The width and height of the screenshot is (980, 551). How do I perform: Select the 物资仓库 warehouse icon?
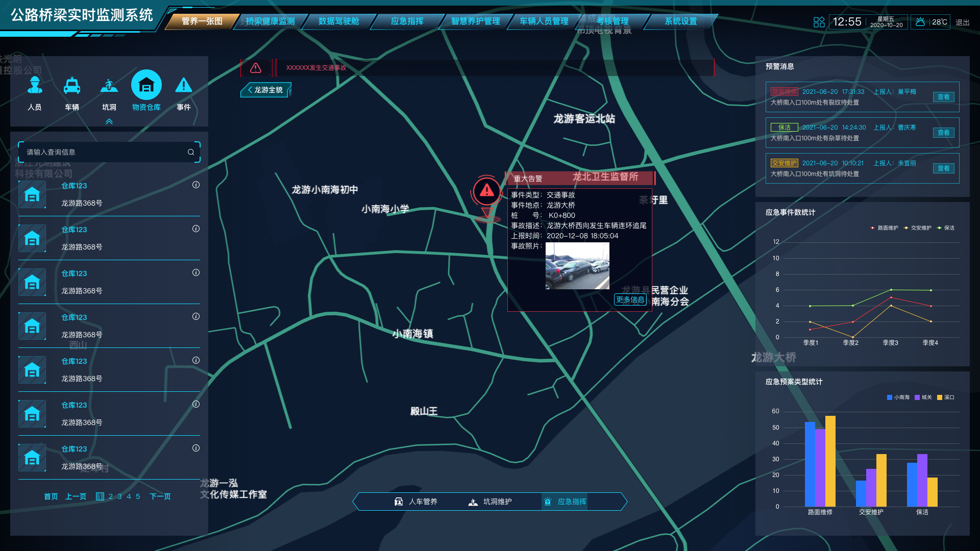[x=146, y=85]
